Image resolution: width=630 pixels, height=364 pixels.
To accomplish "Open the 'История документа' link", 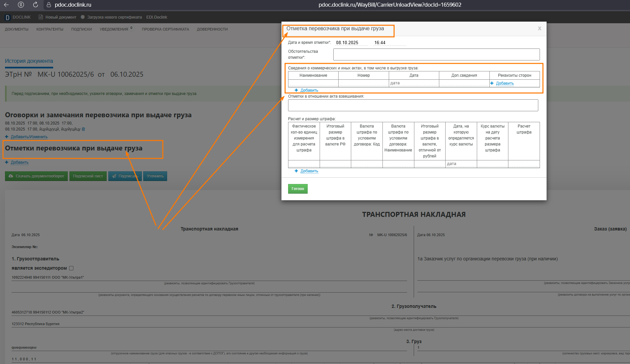I will (29, 61).
